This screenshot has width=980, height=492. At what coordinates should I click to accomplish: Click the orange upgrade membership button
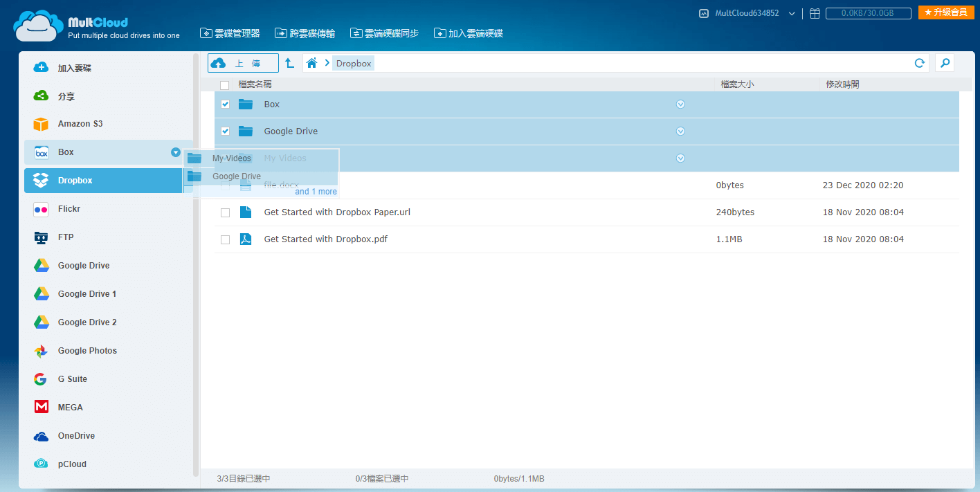point(946,12)
